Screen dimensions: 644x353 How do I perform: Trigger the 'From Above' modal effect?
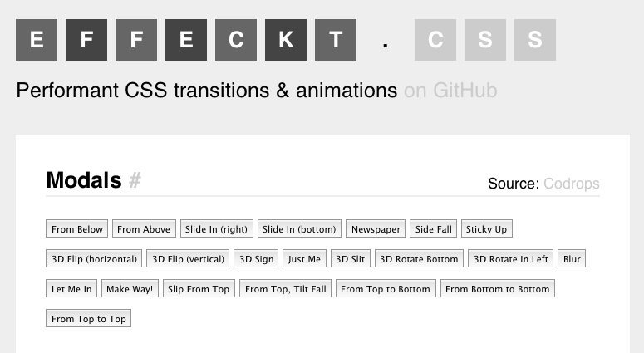pos(144,229)
